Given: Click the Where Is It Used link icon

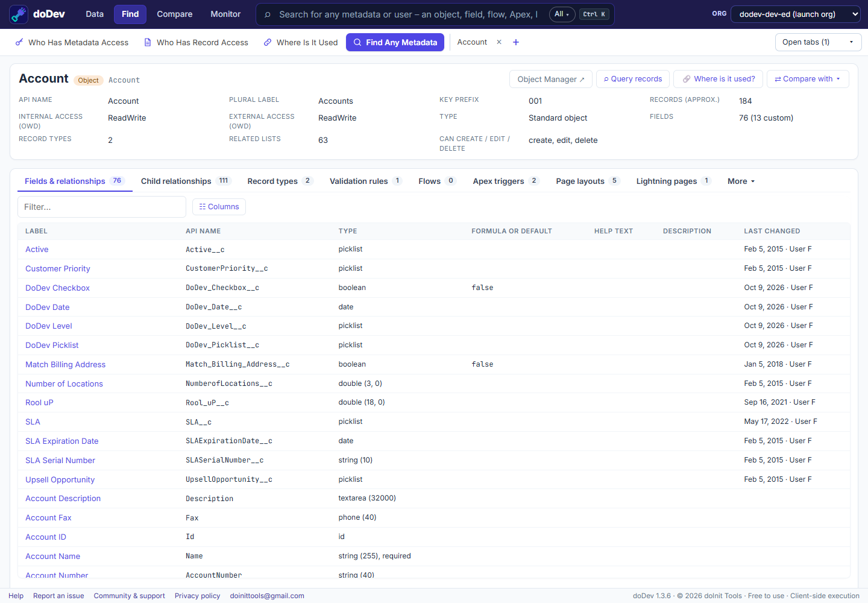Looking at the screenshot, I should click(x=268, y=42).
